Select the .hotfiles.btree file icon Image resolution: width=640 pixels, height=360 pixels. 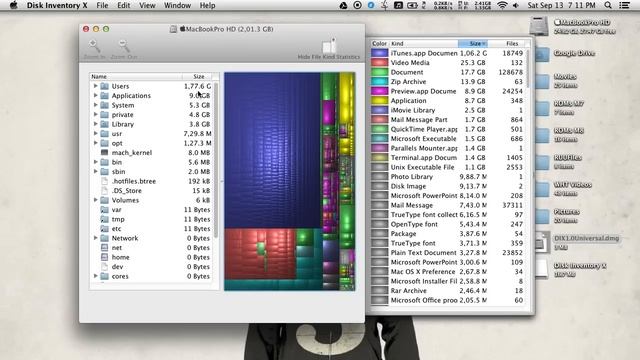(x=104, y=181)
